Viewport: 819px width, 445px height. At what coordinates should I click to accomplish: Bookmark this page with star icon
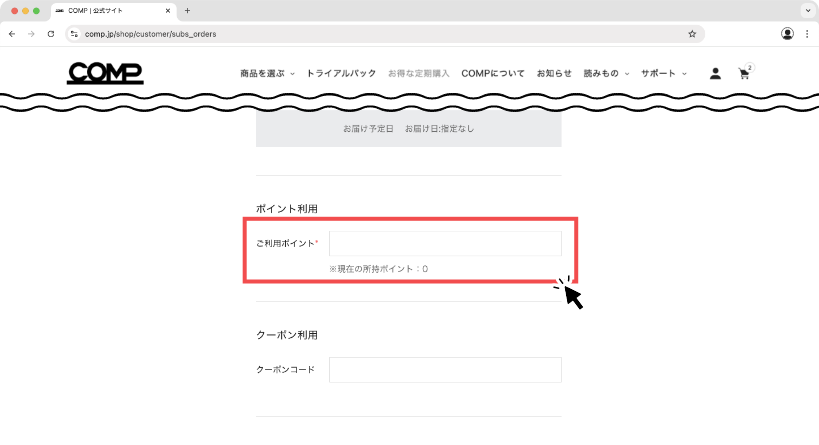(x=692, y=34)
